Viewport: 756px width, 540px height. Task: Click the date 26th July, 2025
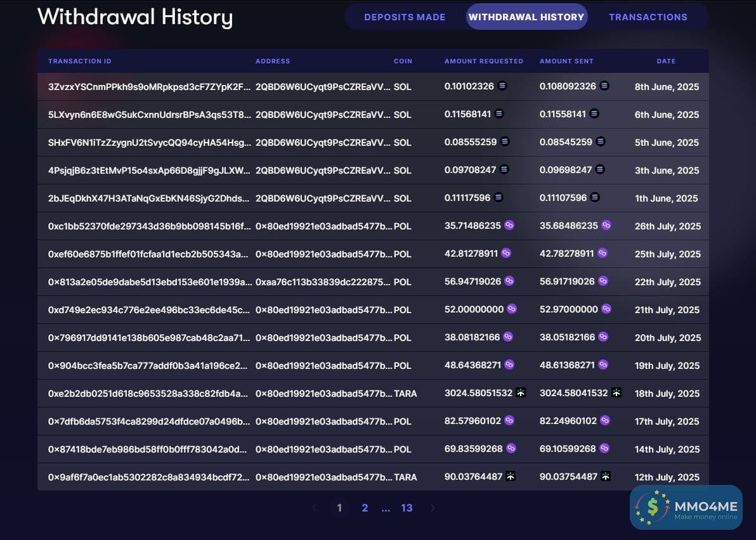click(667, 226)
